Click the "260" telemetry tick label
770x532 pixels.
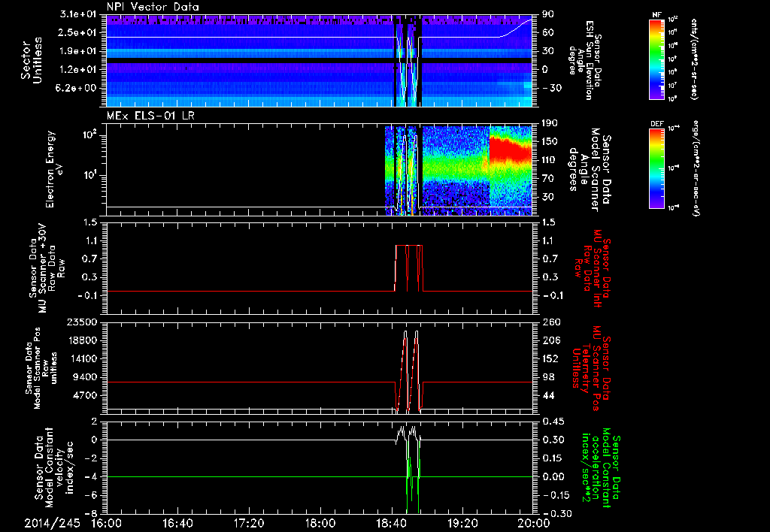click(550, 322)
